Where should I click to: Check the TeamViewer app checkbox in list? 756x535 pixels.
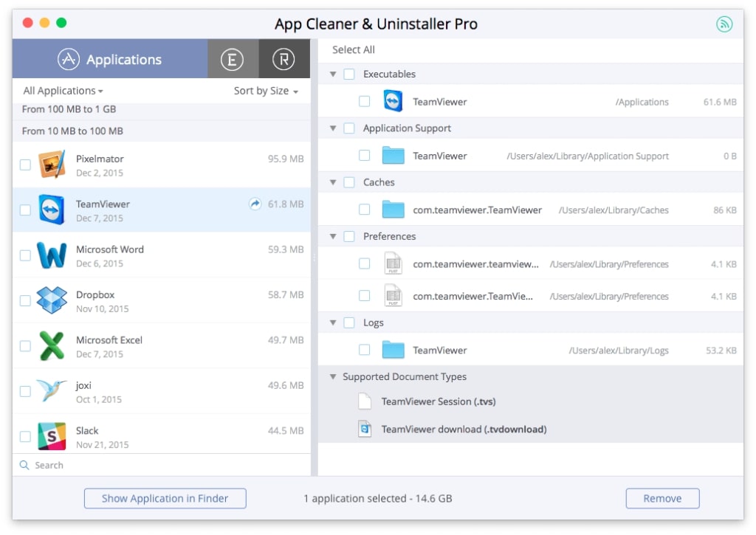(25, 210)
